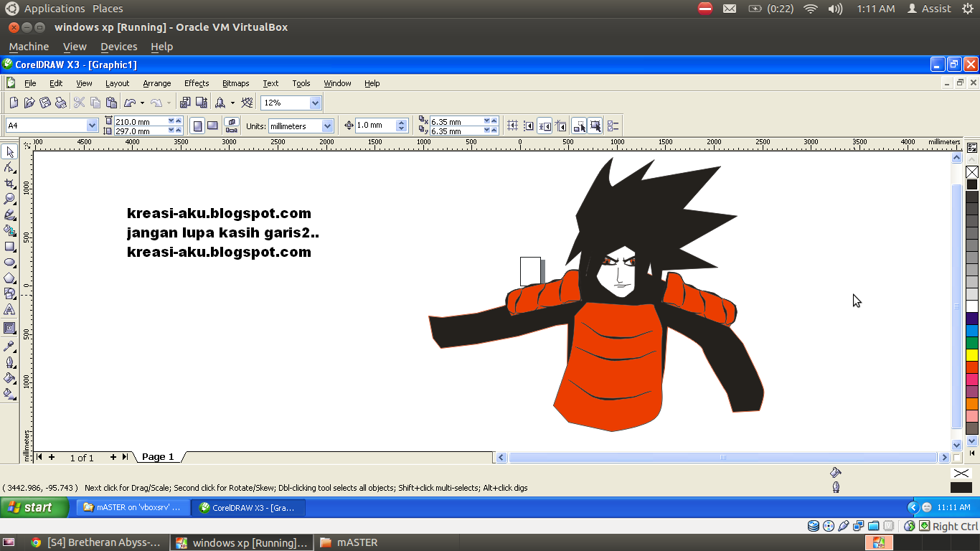Switch to Page 1 tab
980x551 pixels.
(x=158, y=457)
